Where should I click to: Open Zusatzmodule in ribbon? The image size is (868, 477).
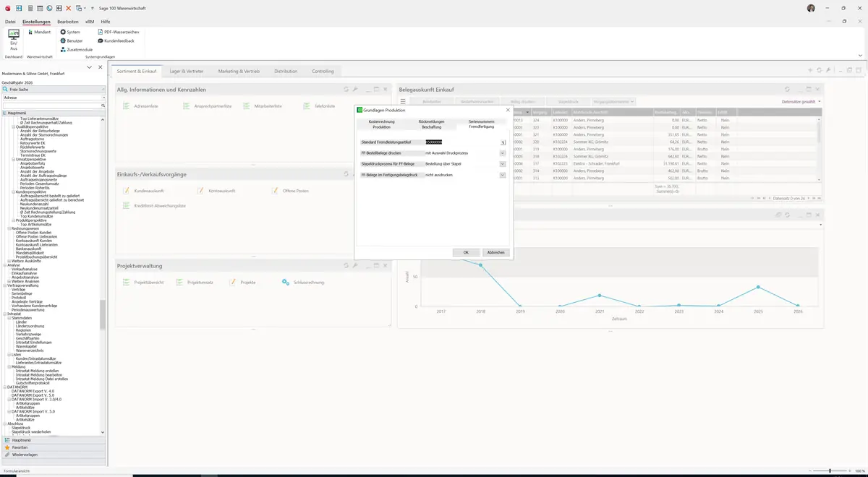pyautogui.click(x=76, y=49)
